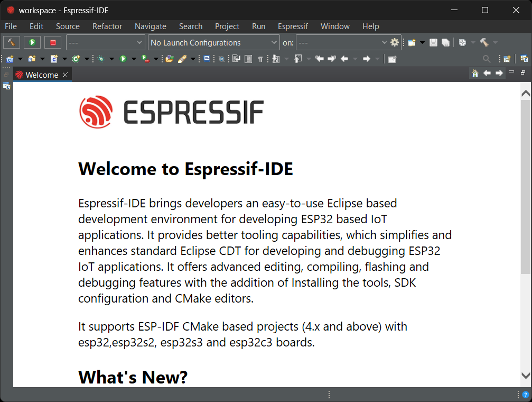This screenshot has width=532, height=402.
Task: Click the Previous Annotation icon
Action: pyautogui.click(x=298, y=59)
